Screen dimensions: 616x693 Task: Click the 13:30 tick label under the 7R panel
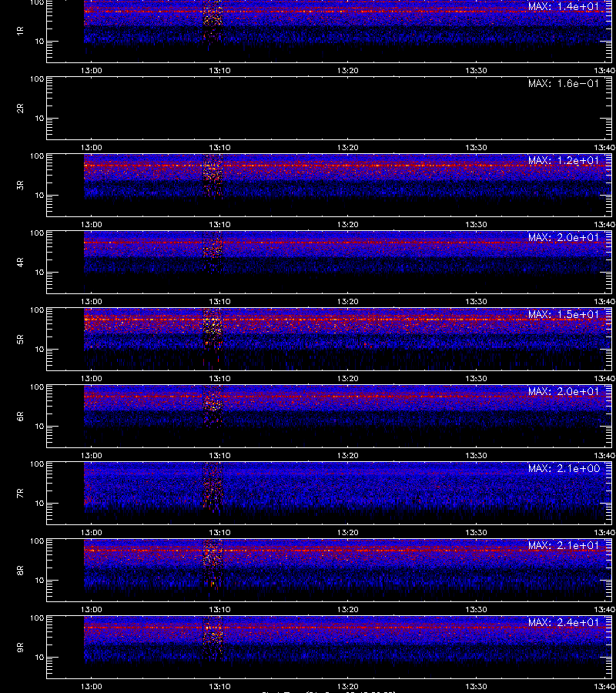[476, 533]
